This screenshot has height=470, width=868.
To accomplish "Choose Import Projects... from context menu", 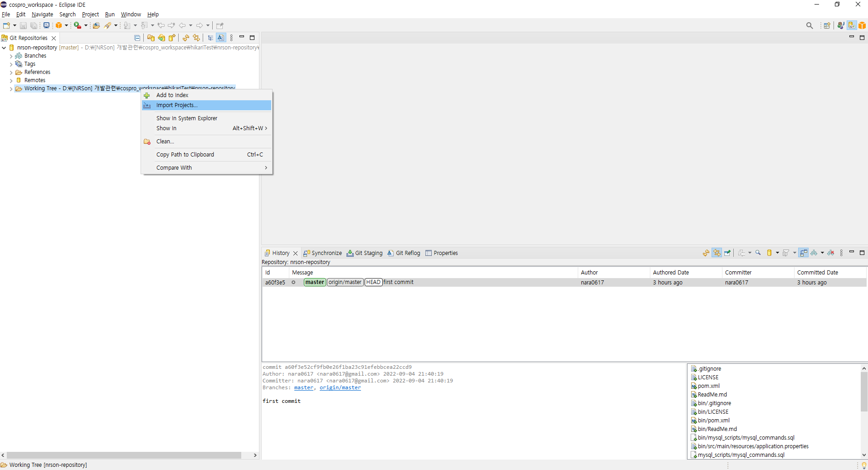I will 207,105.
